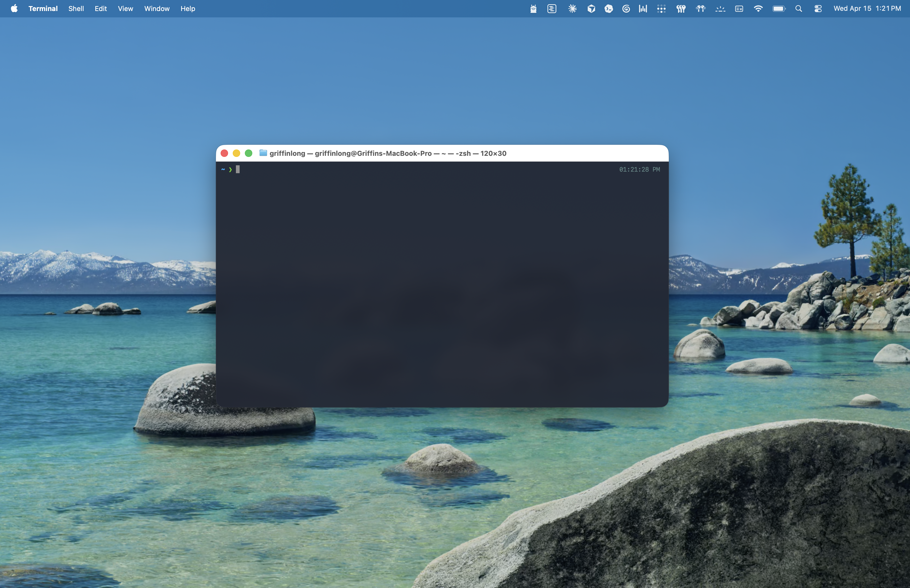Open the Wi-Fi status menu

coord(759,8)
